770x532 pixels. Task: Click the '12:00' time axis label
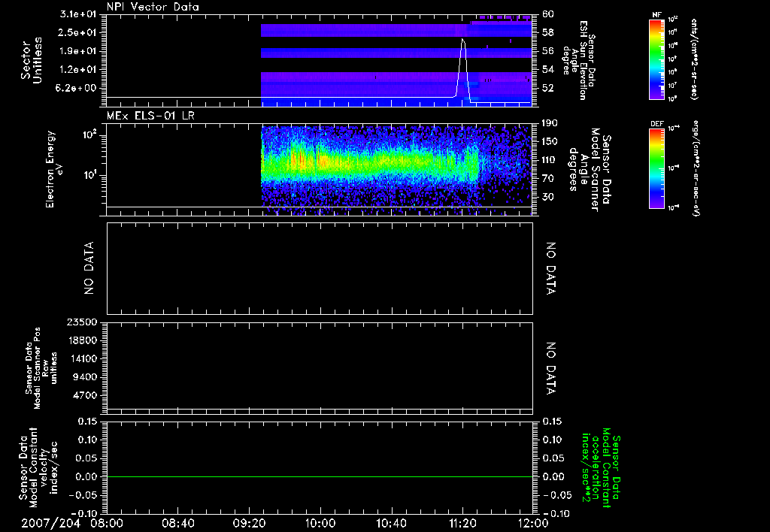pyautogui.click(x=533, y=524)
